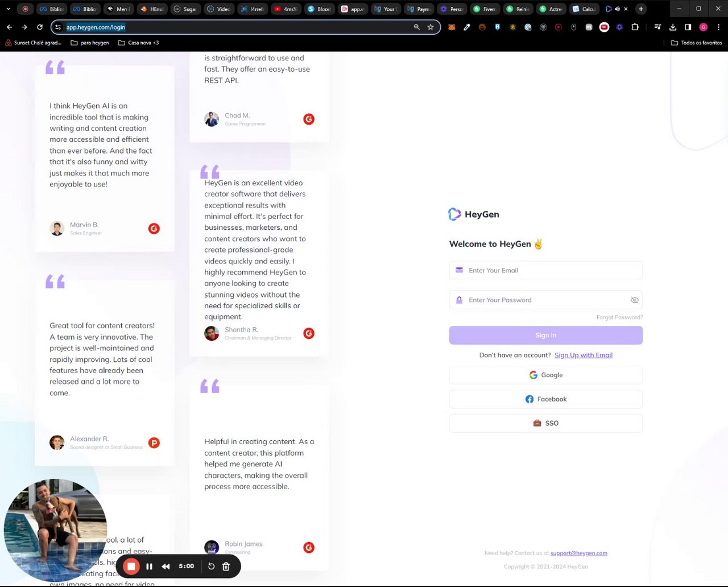The height and width of the screenshot is (587, 728).
Task: Open Todos os favoritos folder
Action: [x=697, y=43]
